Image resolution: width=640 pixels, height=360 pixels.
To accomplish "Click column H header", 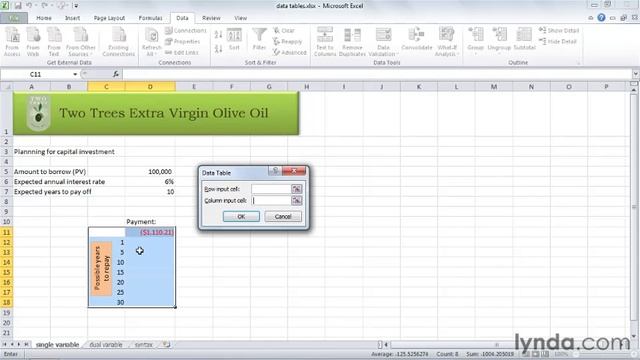I will click(x=306, y=87).
